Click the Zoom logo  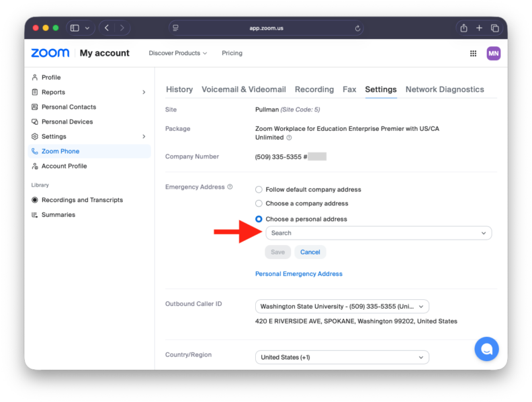(50, 53)
